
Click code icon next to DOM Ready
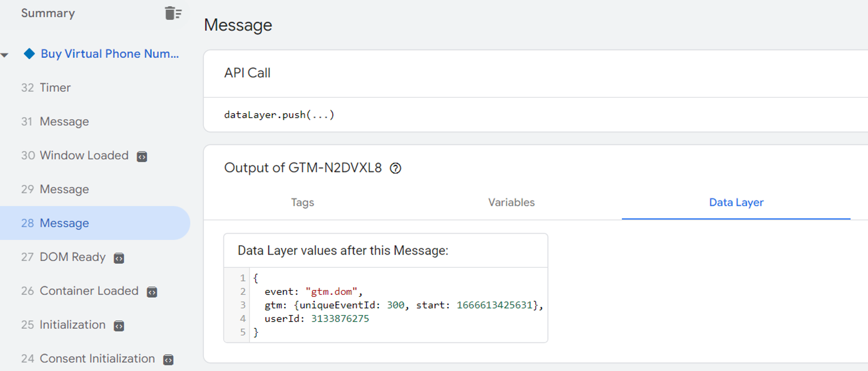[119, 258]
